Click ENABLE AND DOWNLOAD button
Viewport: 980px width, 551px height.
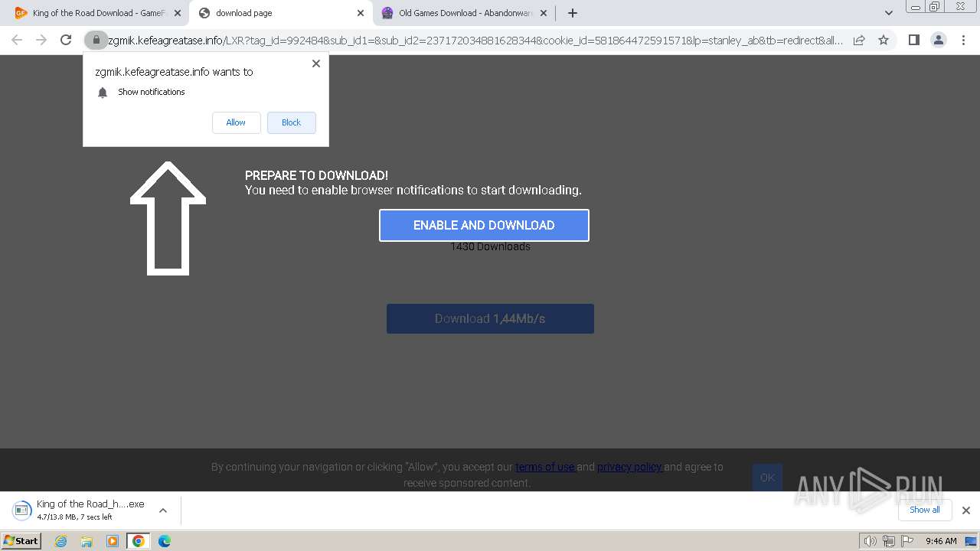pos(484,225)
